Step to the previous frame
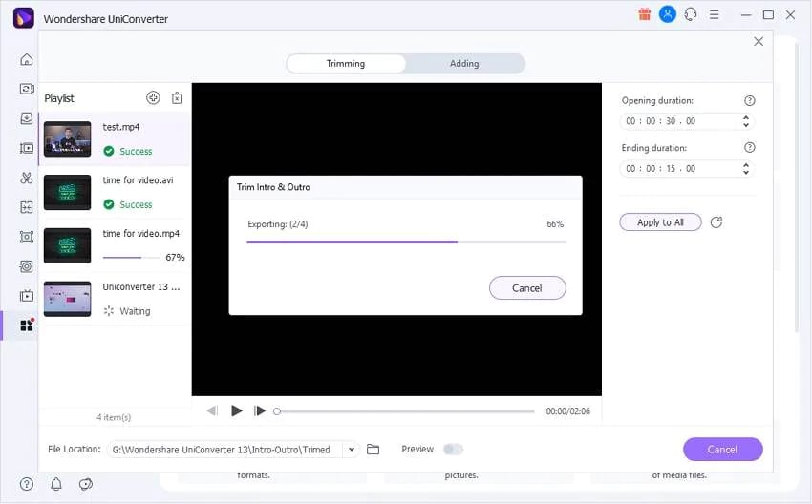 pos(212,410)
